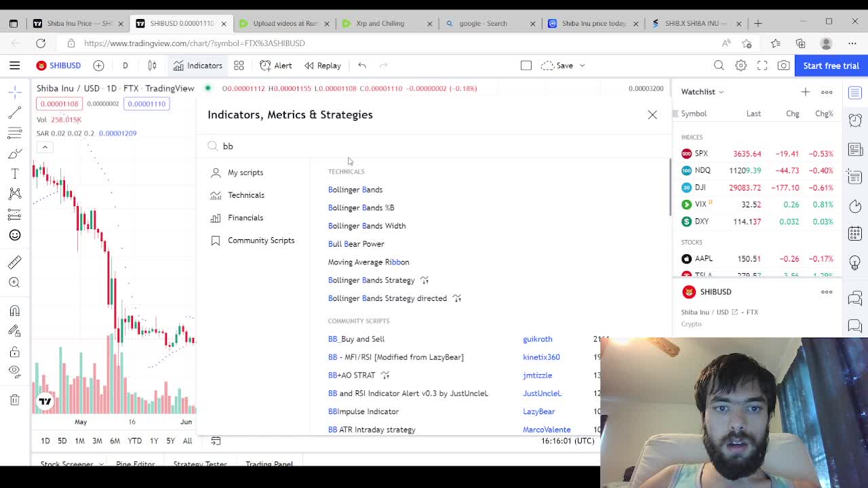Image resolution: width=868 pixels, height=488 pixels.
Task: Change the D time interval
Action: pyautogui.click(x=125, y=66)
